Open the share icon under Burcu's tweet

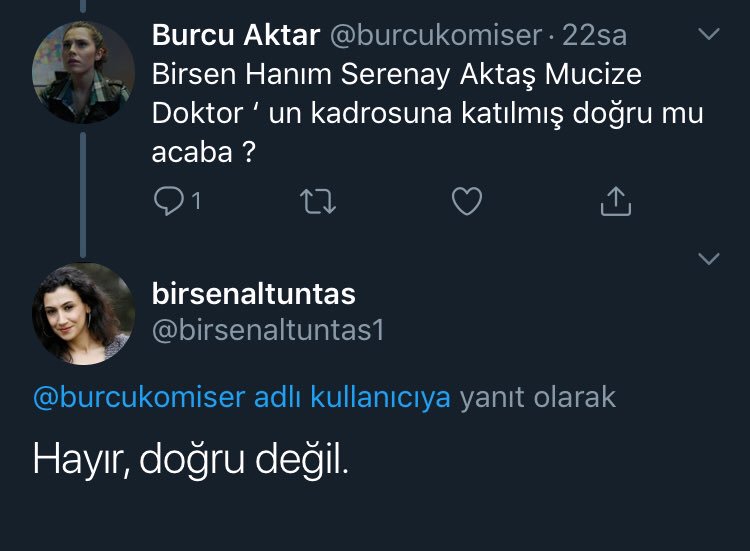[615, 201]
